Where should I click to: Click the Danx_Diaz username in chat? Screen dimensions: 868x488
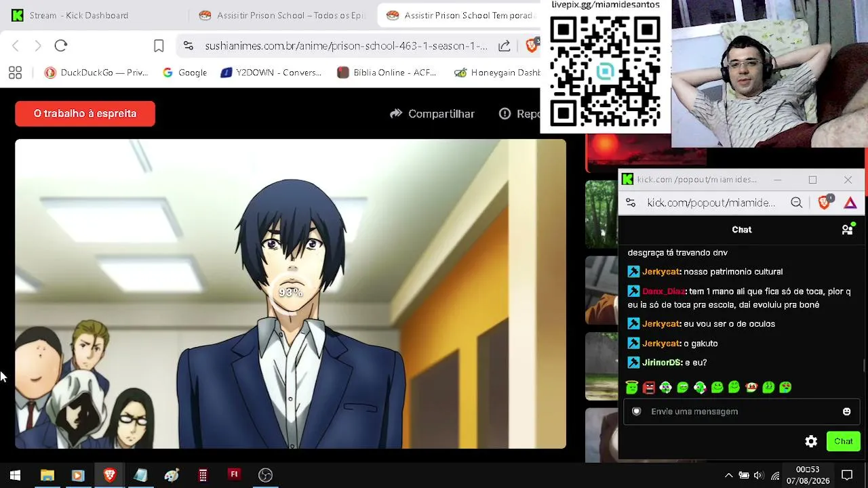663,291
